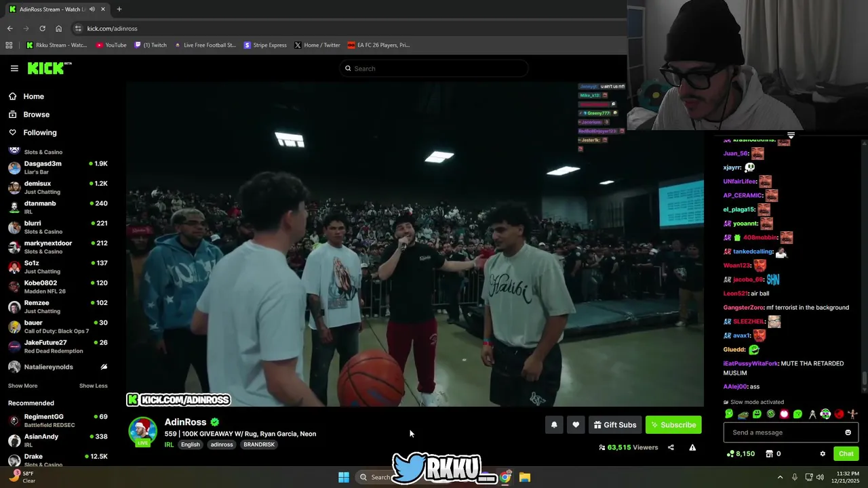The image size is (868, 488).
Task: Open the Rkku Stream bookmark
Action: pos(56,45)
